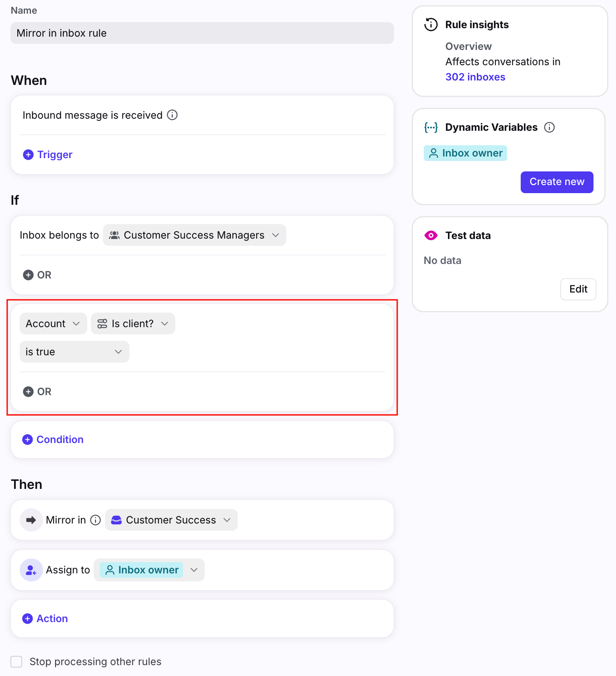The width and height of the screenshot is (616, 676).
Task: Click the plus icon next to Trigger
Action: tap(28, 155)
